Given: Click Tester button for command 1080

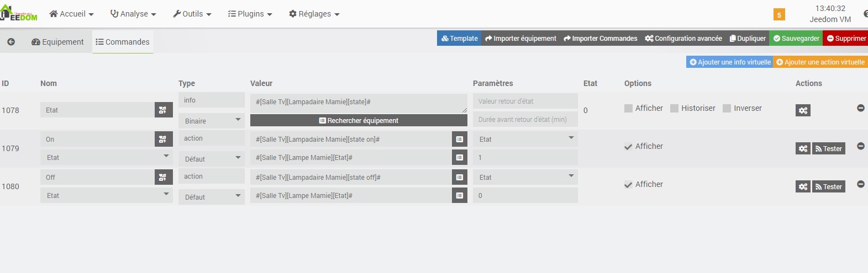Looking at the screenshot, I should tap(829, 187).
